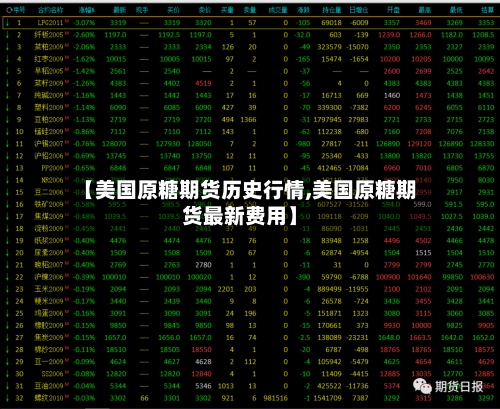Click the M marker beside 螺纹2010
Viewport: 500px width, 409px height.
[x=67, y=396]
